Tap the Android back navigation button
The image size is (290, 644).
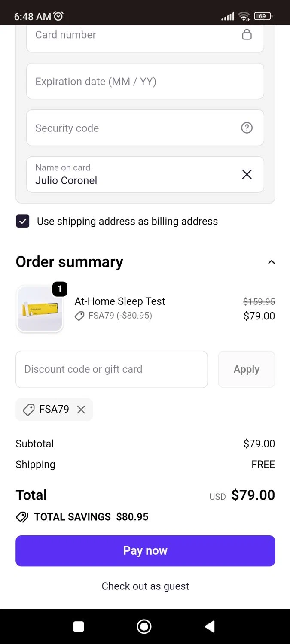coord(209,627)
